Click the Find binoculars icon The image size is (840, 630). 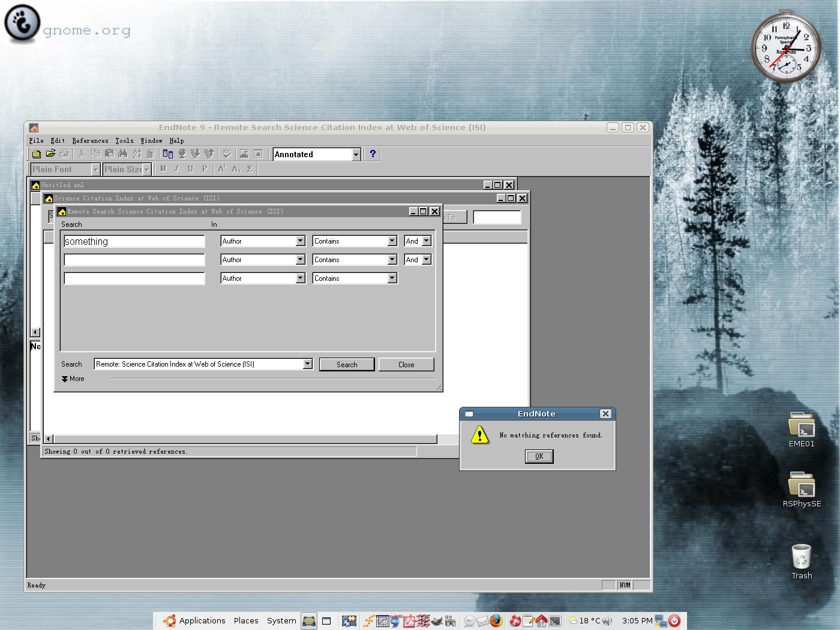click(123, 154)
